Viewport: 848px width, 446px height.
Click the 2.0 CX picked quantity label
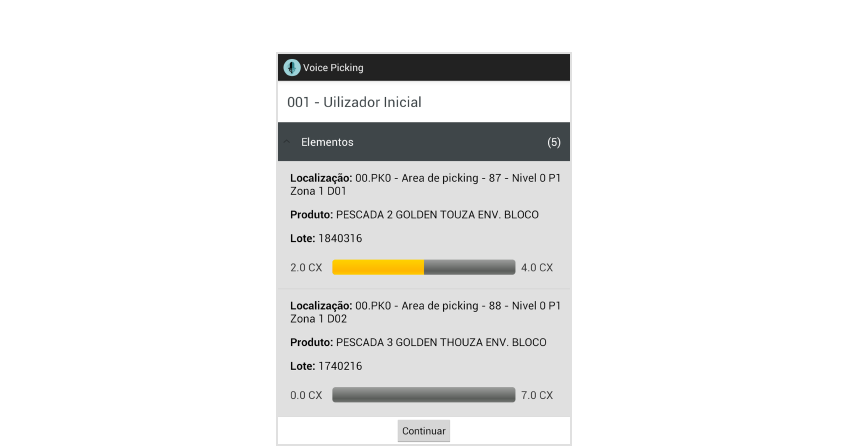(306, 268)
